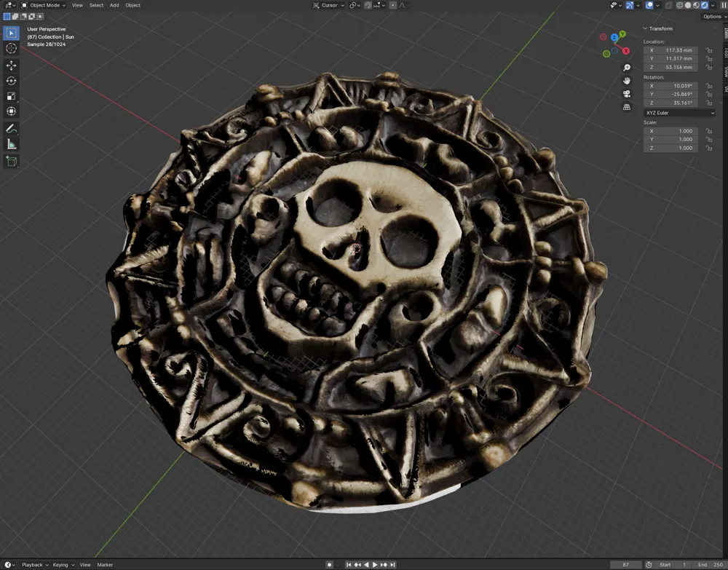Enable Wireframe viewport shading

tap(679, 6)
